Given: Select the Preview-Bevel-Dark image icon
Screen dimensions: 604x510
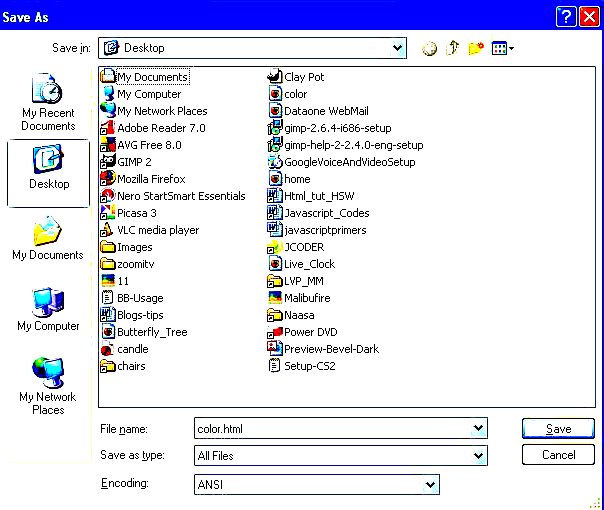Looking at the screenshot, I should [x=275, y=349].
